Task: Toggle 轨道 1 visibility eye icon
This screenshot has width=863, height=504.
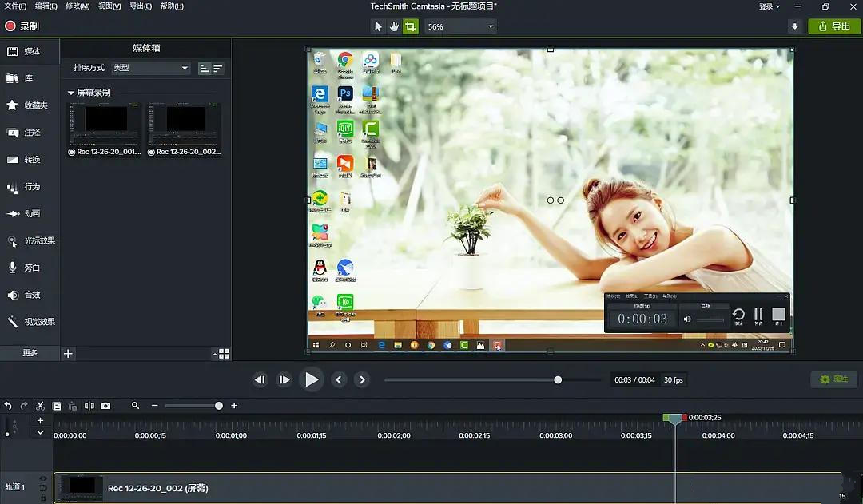Action: 43,478
